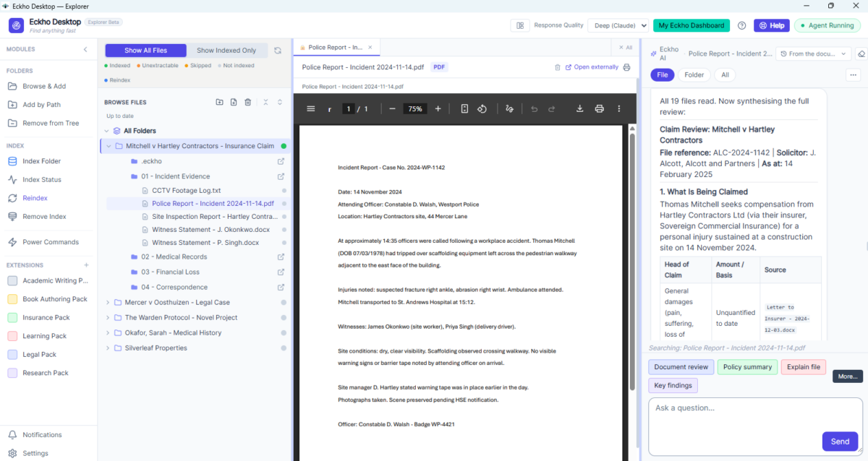
Task: Click the layout panel icon near Response Quality
Action: pyautogui.click(x=519, y=25)
